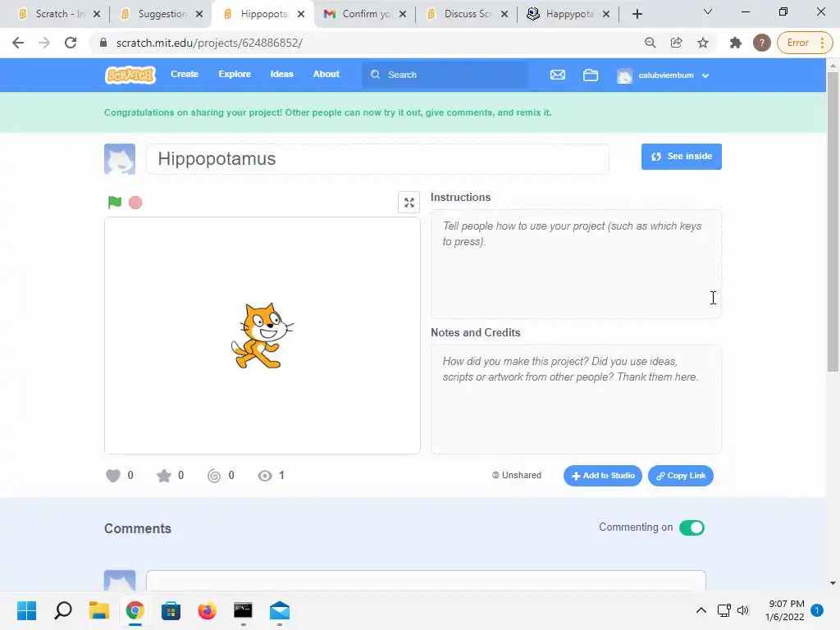The height and width of the screenshot is (630, 840).
Task: Show hidden system tray icons
Action: pos(701,610)
